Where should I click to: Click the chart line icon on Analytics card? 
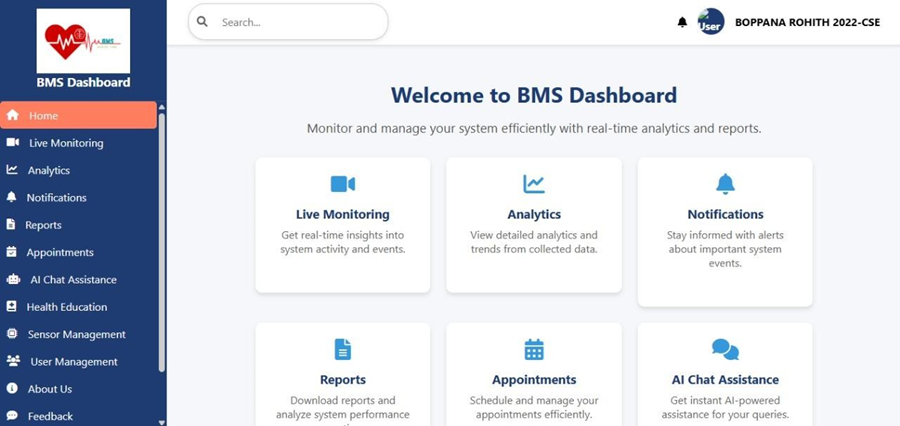pos(534,184)
